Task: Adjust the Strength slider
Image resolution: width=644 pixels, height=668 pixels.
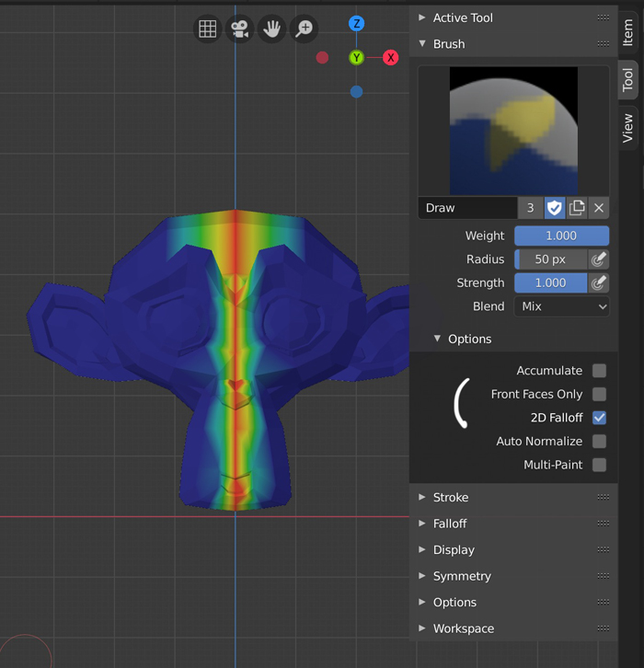Action: click(x=550, y=282)
